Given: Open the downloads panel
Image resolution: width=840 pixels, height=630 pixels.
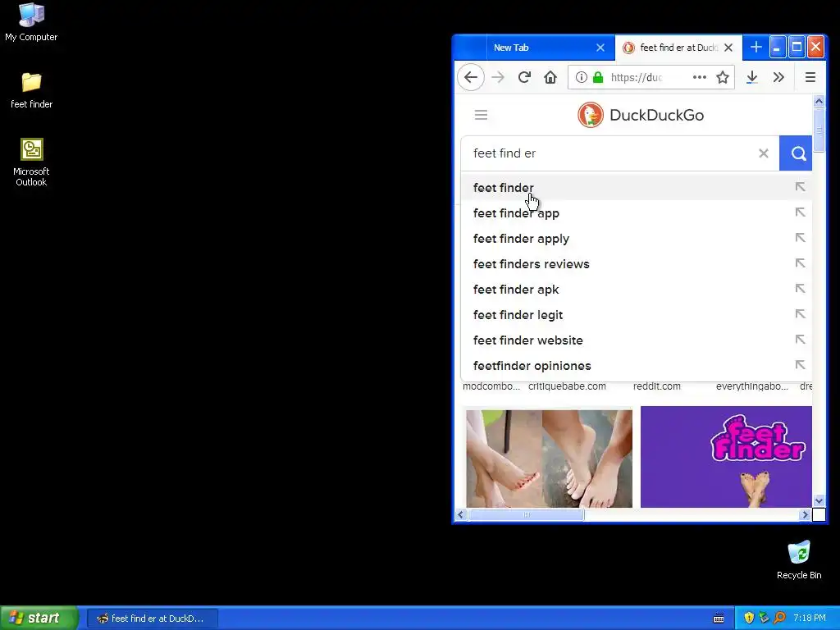Looking at the screenshot, I should tap(751, 78).
